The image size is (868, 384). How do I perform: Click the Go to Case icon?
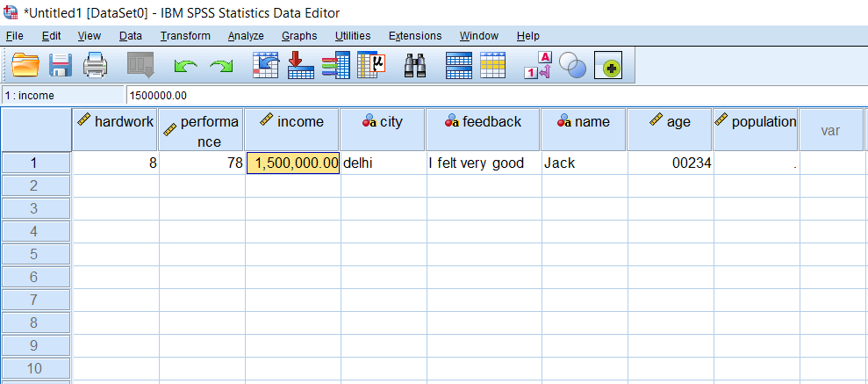pos(266,65)
